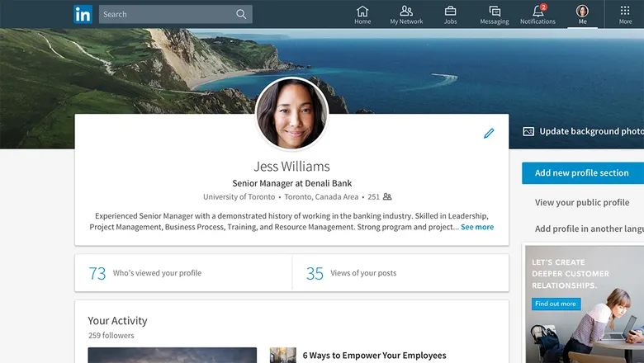Click Find out more ad button
The image size is (644, 363).
(556, 304)
